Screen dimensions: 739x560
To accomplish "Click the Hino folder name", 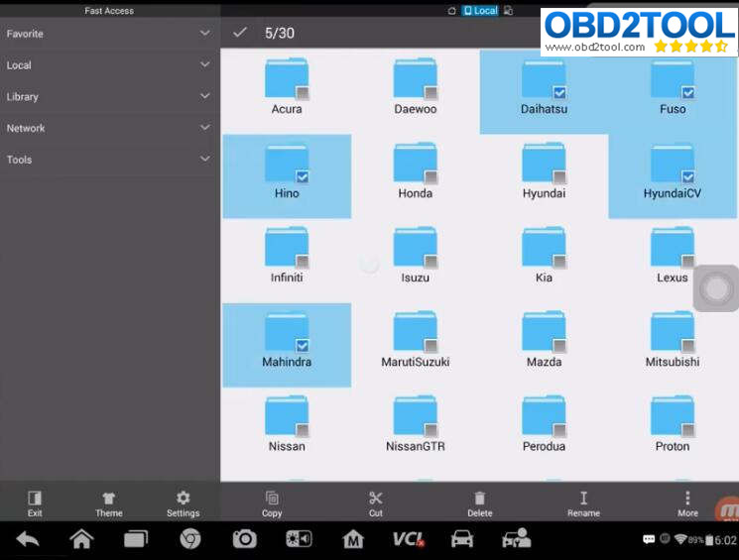I will [287, 193].
